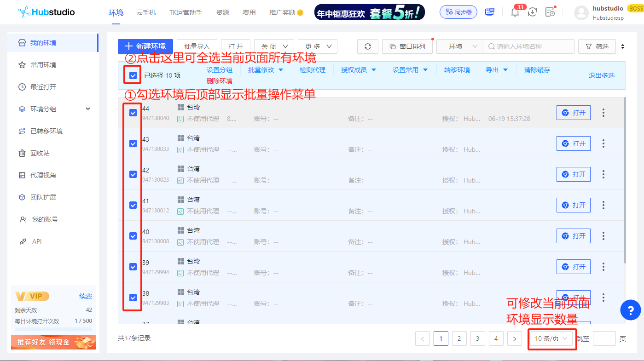Viewport: 644px width, 361px height.
Task: Open the 设置常用 dropdown
Action: pyautogui.click(x=410, y=70)
